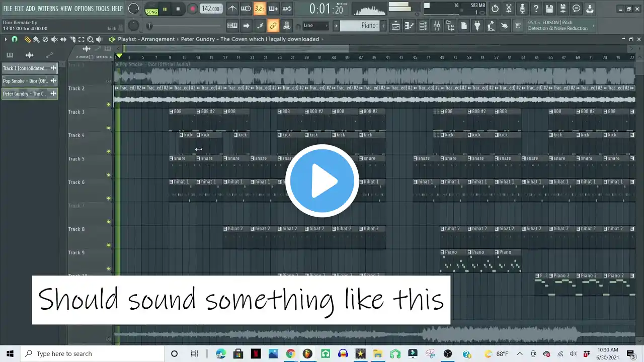Open the shopping cart content library icon
Viewport: 644px width, 362px height.
pyautogui.click(x=518, y=26)
